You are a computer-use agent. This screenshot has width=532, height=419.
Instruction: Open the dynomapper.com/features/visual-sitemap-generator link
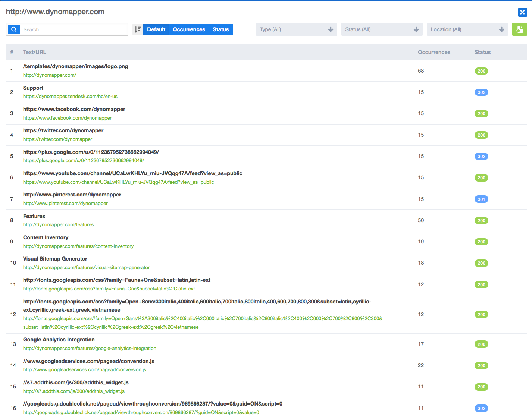[87, 268]
